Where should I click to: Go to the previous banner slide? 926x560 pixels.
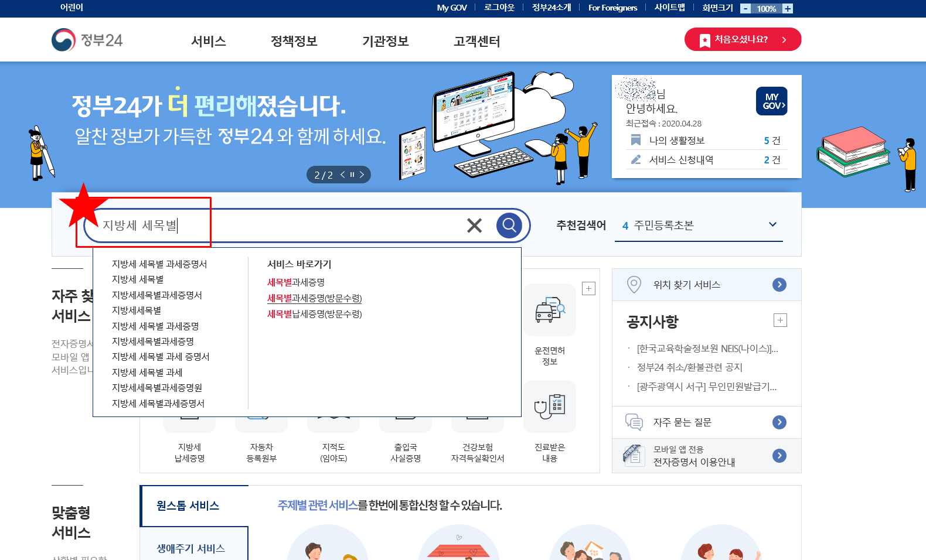pyautogui.click(x=343, y=175)
